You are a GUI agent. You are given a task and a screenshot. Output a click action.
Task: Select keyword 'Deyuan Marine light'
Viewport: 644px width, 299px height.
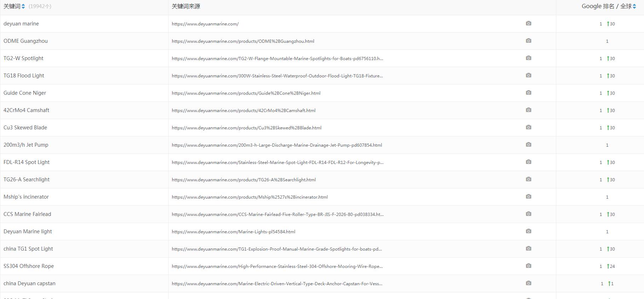pyautogui.click(x=28, y=231)
